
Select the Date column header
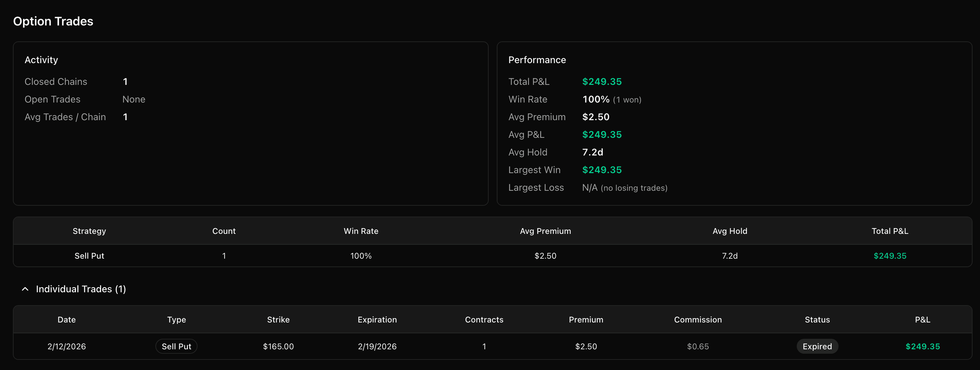pos(66,319)
